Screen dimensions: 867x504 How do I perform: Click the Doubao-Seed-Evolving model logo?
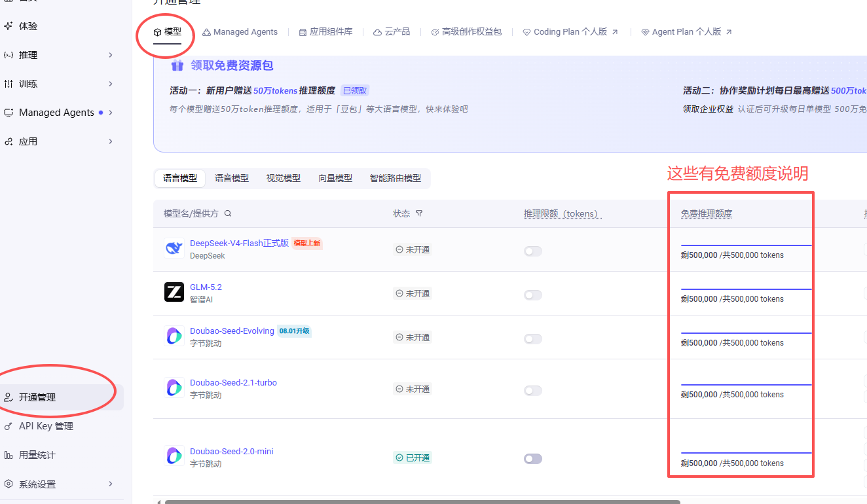tap(174, 336)
